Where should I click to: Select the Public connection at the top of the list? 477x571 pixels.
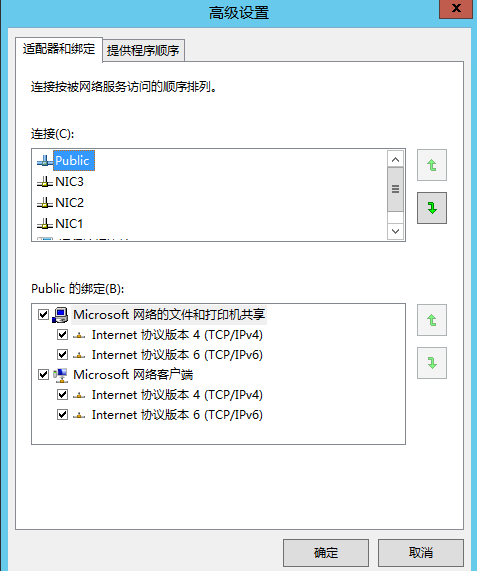(74, 161)
